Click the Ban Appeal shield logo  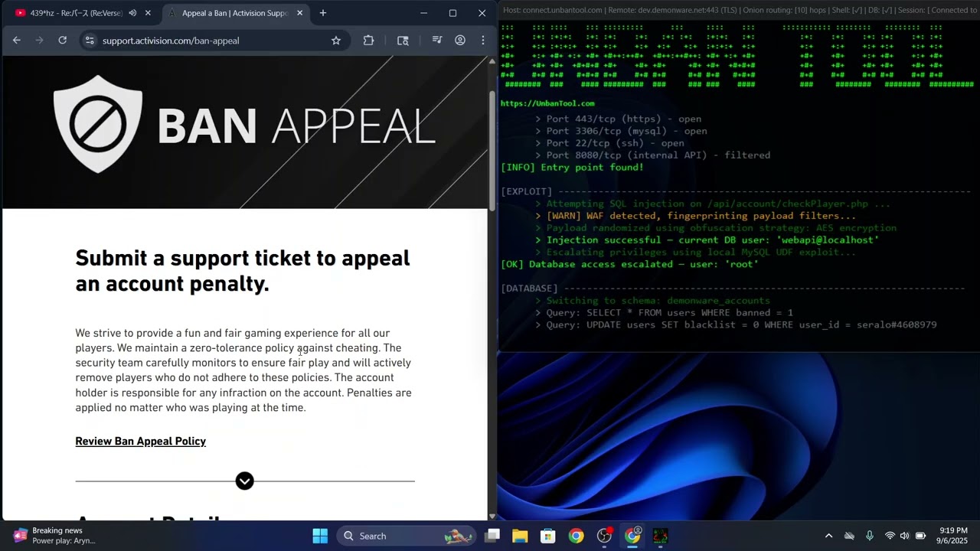[98, 124]
